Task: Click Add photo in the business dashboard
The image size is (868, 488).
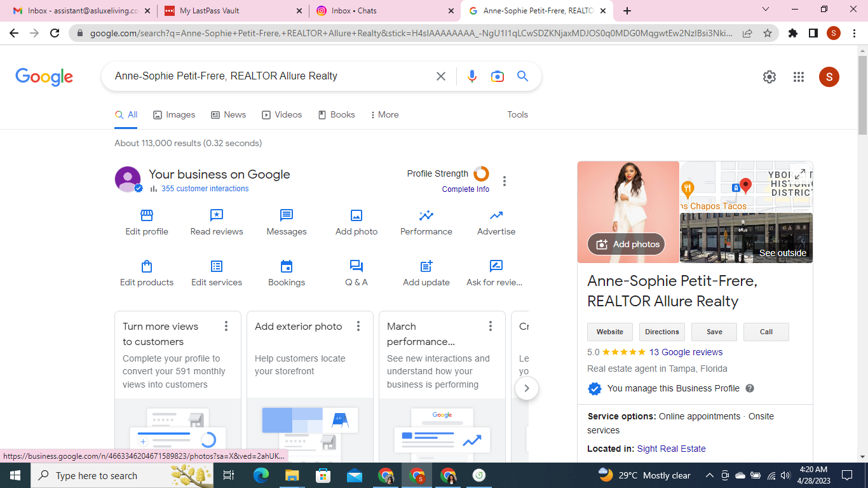Action: (356, 223)
